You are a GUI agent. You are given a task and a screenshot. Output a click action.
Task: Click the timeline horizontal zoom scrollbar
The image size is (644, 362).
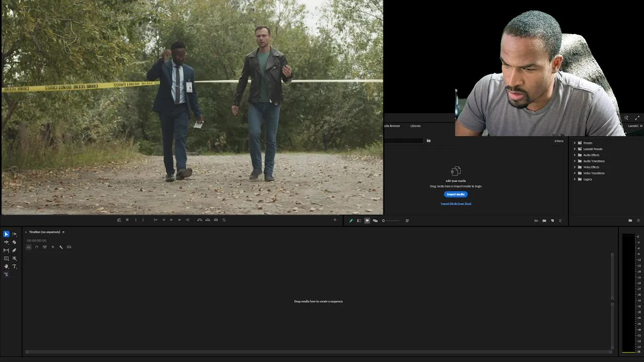tap(319, 352)
